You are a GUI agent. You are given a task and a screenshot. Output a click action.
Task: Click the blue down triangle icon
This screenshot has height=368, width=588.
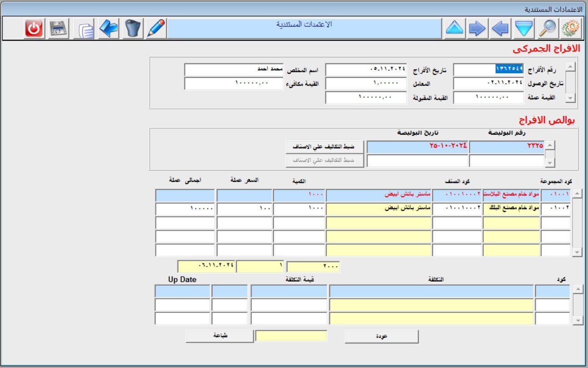click(523, 29)
